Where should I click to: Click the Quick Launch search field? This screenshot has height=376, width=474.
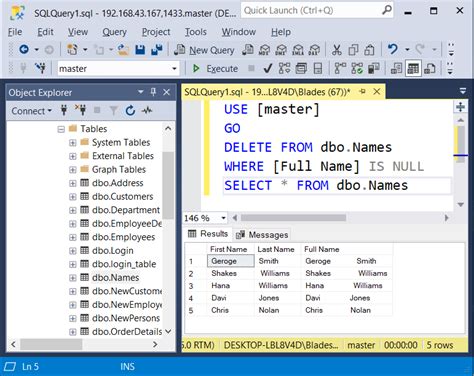317,10
